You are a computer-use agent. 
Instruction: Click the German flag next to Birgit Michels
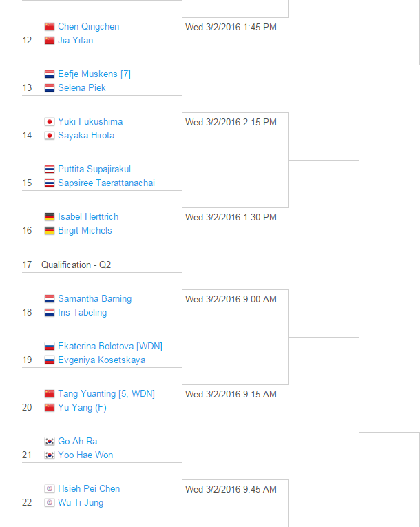pos(50,231)
